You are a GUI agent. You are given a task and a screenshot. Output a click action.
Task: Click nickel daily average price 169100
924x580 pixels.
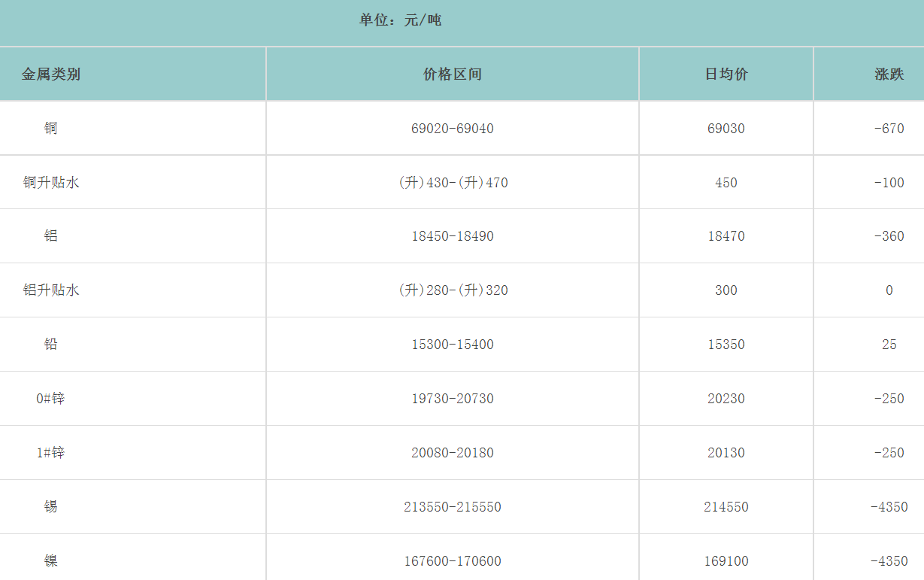(x=726, y=561)
